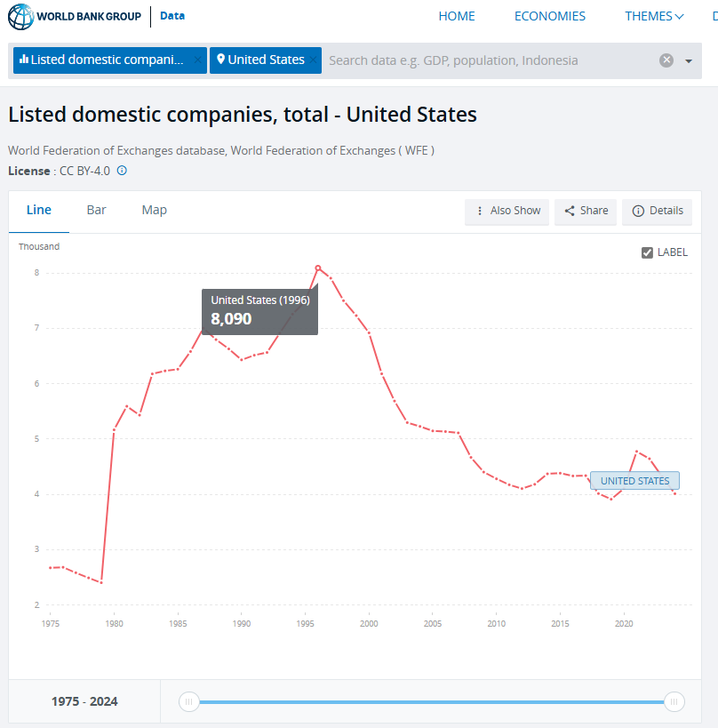Open the search dropdown arrow beside the search field
This screenshot has width=718, height=728.
pos(688,60)
